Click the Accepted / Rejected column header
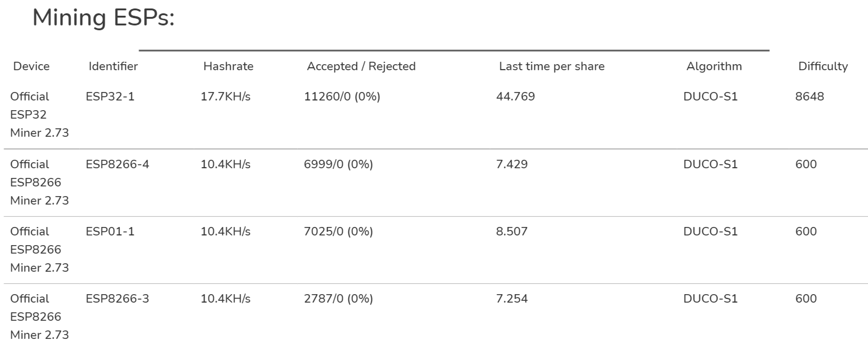Viewport: 868px width, 348px height. 361,67
